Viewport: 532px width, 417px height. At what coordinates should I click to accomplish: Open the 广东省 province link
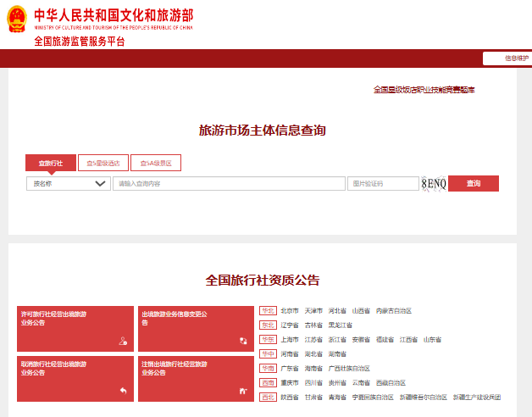290,369
